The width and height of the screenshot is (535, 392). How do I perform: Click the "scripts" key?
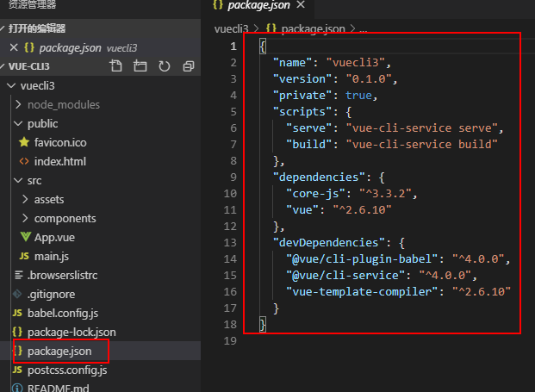tap(302, 111)
